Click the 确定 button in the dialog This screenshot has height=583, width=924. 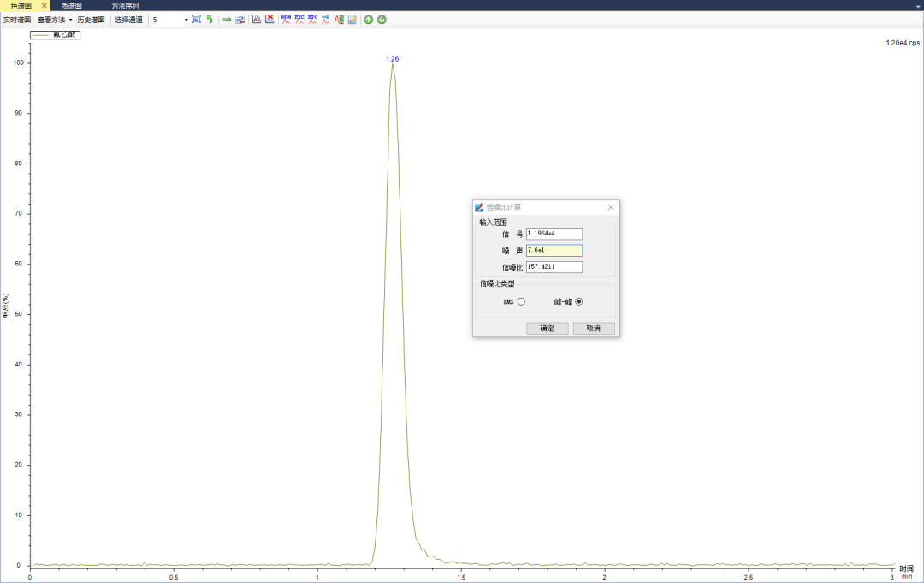pyautogui.click(x=547, y=329)
